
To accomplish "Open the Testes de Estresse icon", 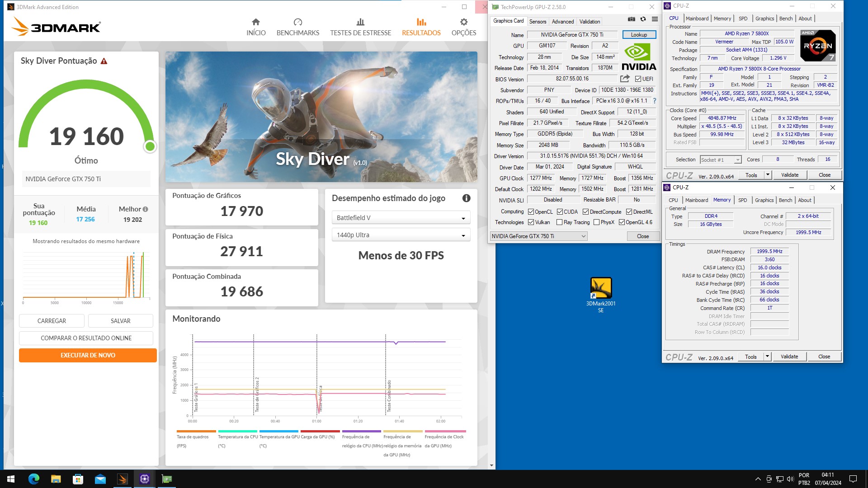I will (360, 22).
